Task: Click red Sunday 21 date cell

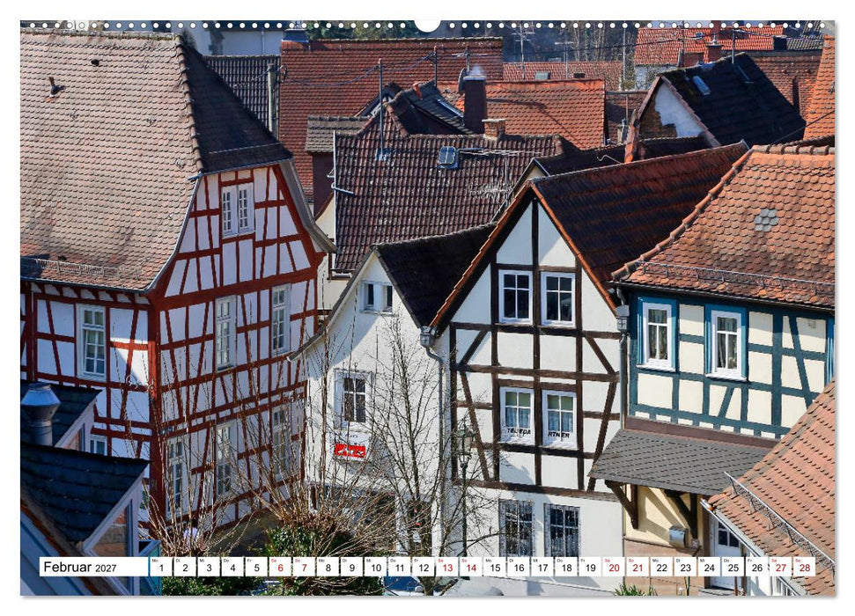Action: (x=638, y=567)
